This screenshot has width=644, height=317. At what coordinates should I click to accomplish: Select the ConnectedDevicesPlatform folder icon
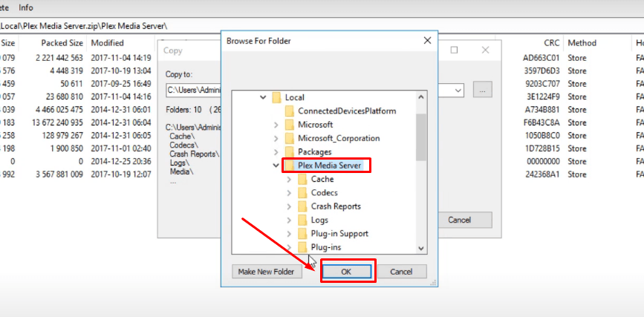point(290,111)
